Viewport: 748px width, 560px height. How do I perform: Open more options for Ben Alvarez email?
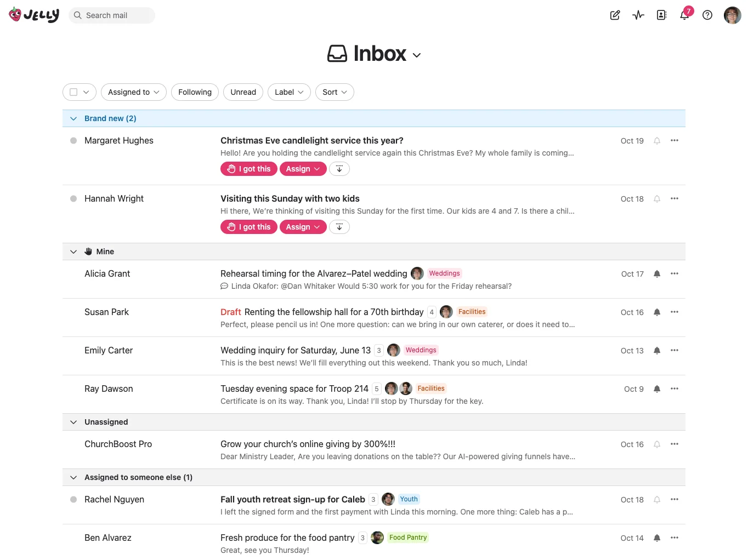pos(675,538)
